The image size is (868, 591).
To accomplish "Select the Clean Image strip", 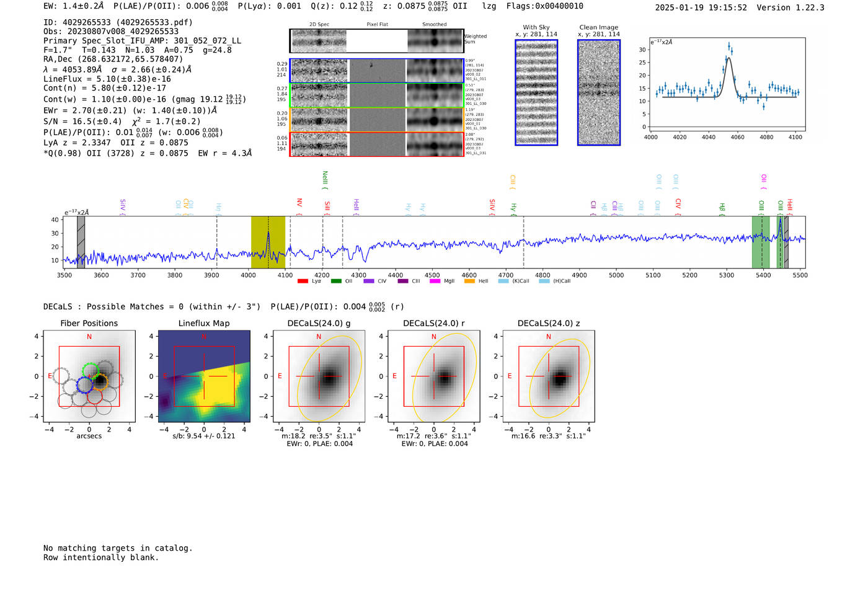I will point(599,92).
